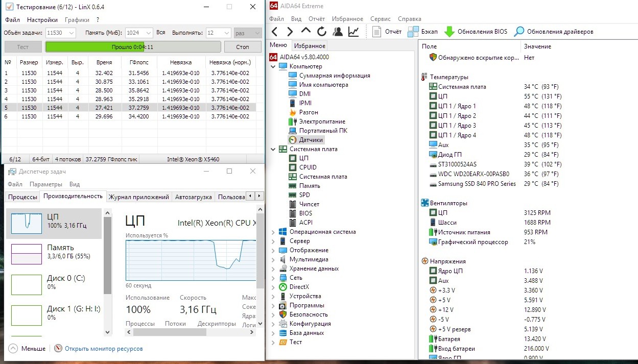Open Обновления BIOS from the toolbar
This screenshot has width=638, height=364.
pyautogui.click(x=476, y=32)
